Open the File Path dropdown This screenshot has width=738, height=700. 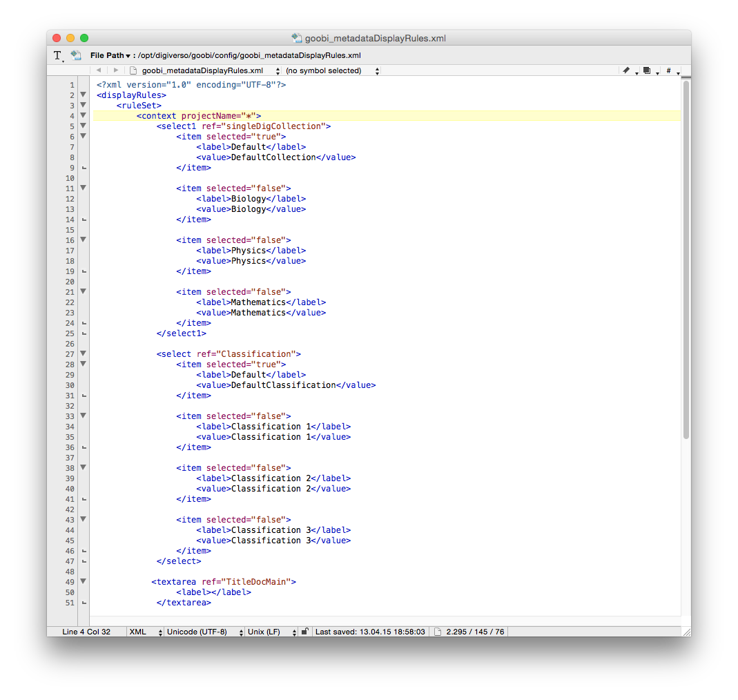pyautogui.click(x=110, y=55)
